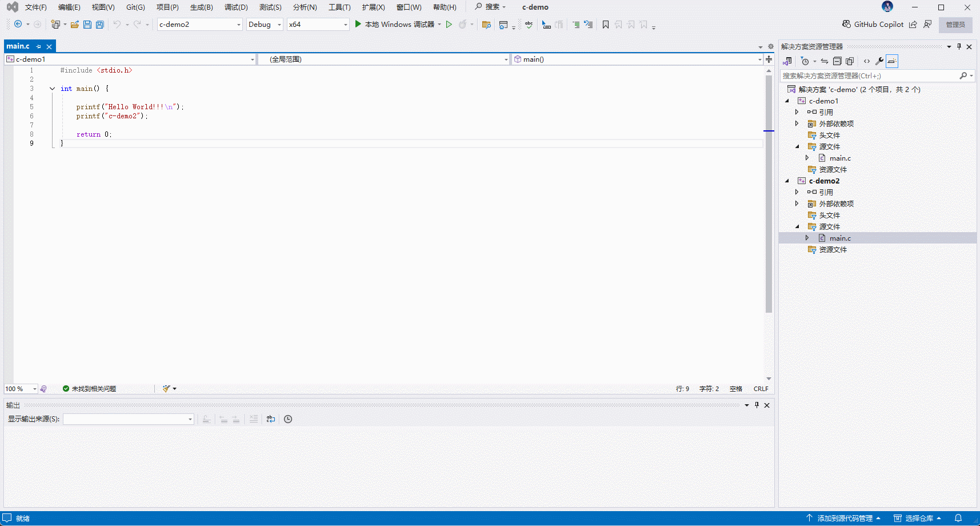Toggle auto-hide pin on Solution Explorer panel
This screenshot has height=526, width=980.
coord(959,47)
